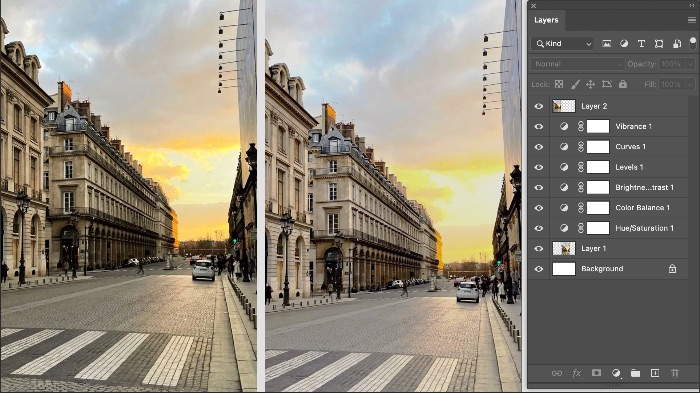Add a layer mask
The image size is (700, 393).
[596, 373]
